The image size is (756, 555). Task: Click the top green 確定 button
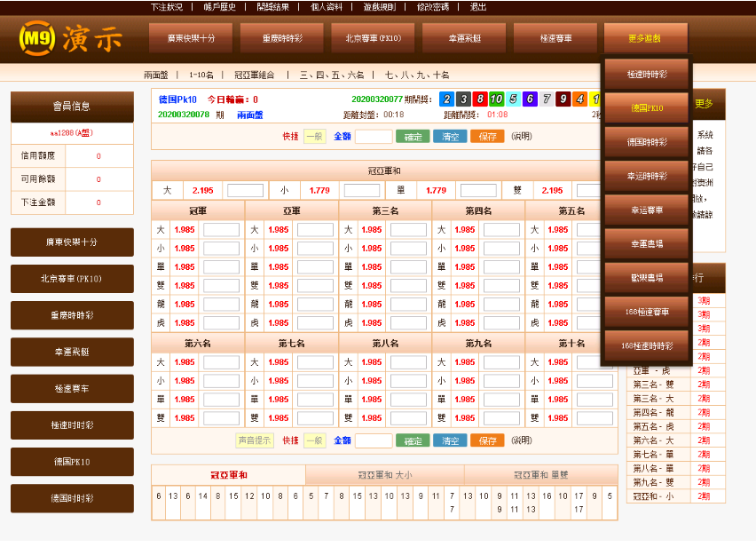[413, 137]
